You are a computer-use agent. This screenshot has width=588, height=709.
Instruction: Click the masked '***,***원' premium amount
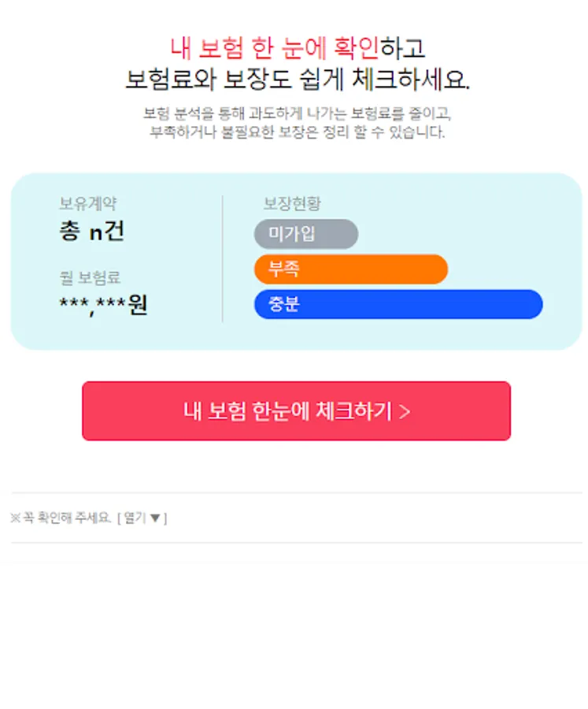[103, 305]
